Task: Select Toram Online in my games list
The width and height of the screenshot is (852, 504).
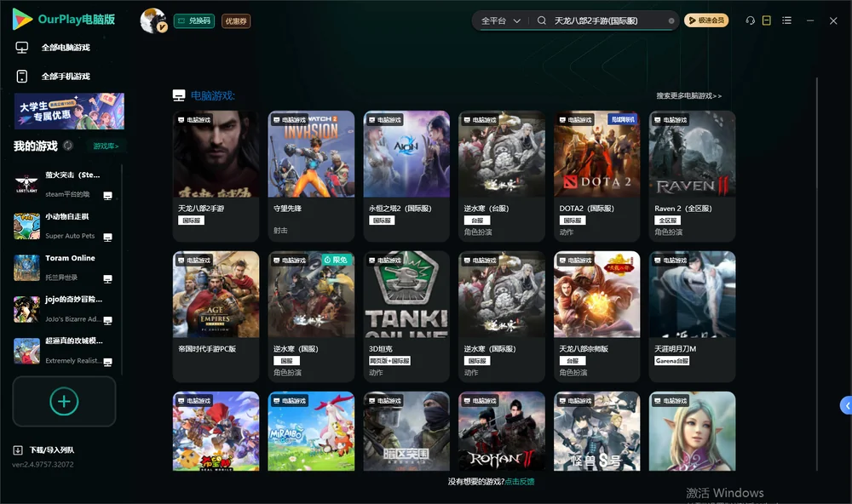Action: click(x=64, y=267)
